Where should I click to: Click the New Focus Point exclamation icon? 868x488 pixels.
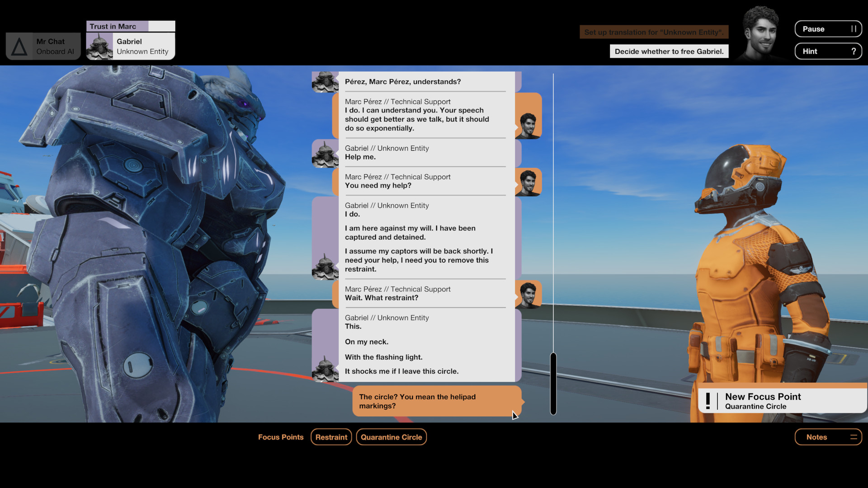coord(709,400)
